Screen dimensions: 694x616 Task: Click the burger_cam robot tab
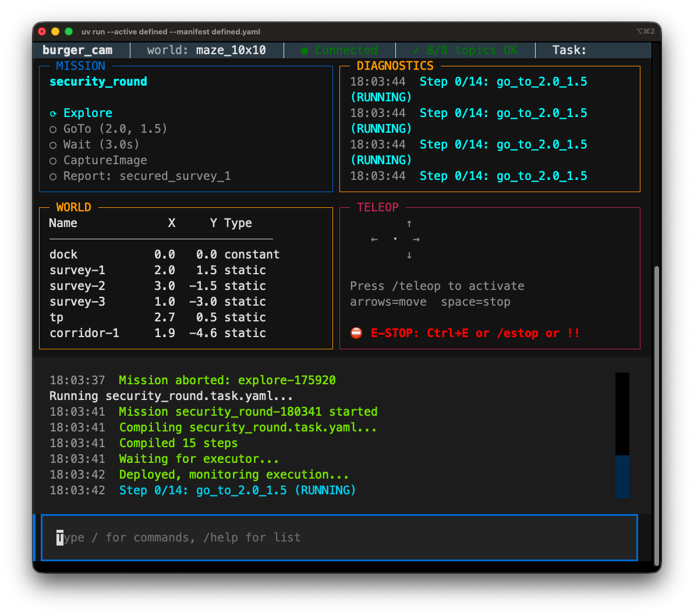77,51
